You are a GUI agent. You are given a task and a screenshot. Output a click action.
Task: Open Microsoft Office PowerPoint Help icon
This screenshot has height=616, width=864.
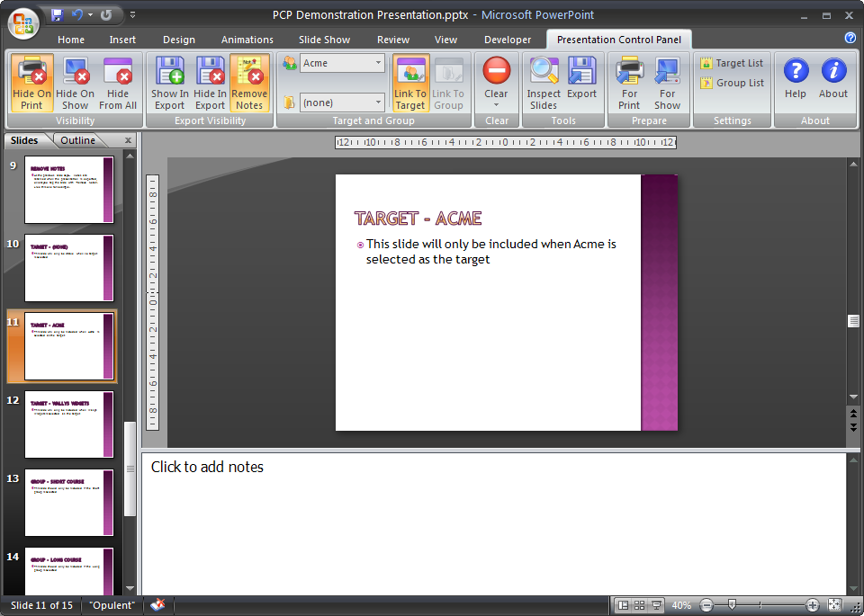850,38
